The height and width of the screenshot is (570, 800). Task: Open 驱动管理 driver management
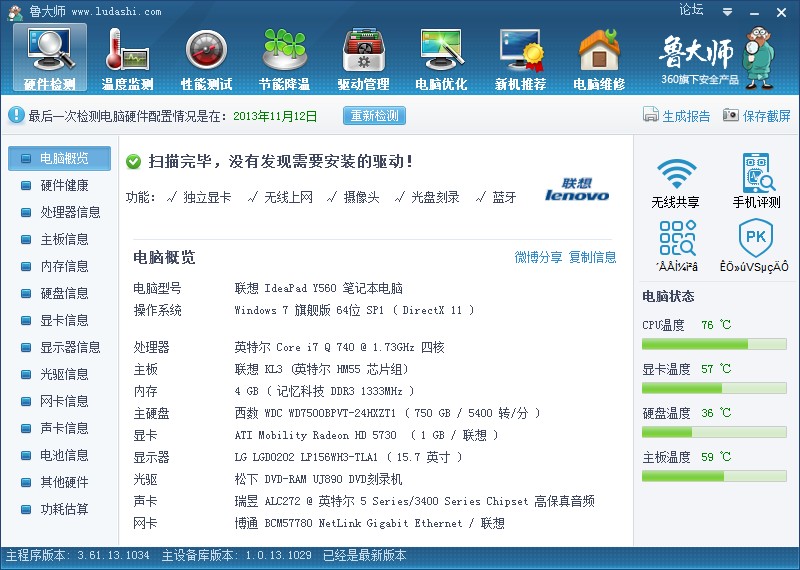[x=362, y=58]
